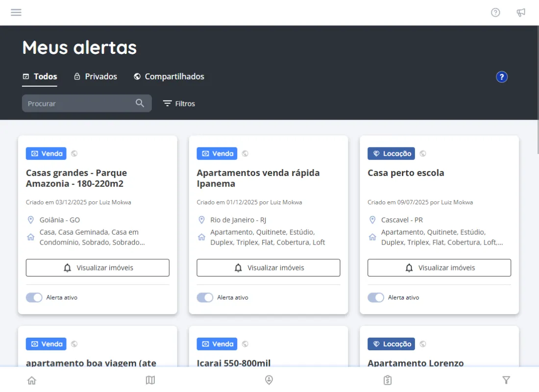Viewport: 539px width, 392px height.
Task: Click location pin beside Goiânia - GO
Action: tap(30, 220)
